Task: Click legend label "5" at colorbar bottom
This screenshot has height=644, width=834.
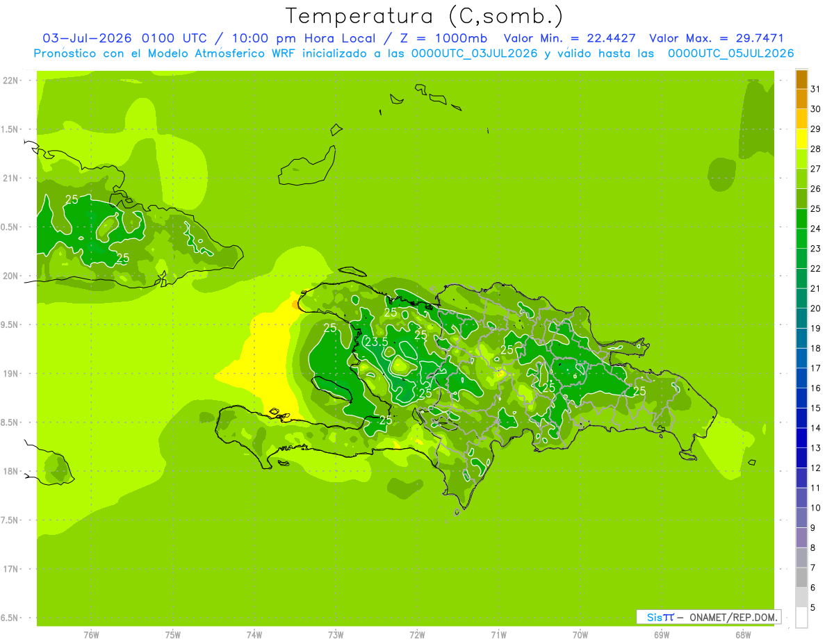Action: pos(813,608)
